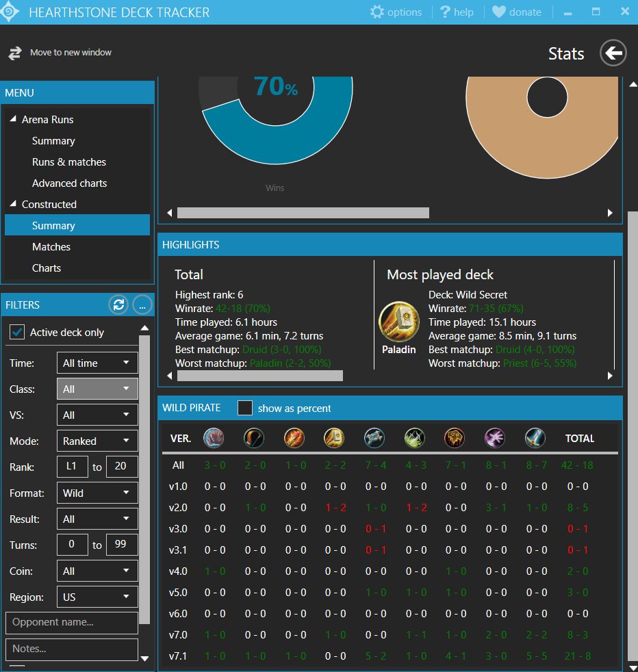Open the Result filter dropdown
Screen dimensions: 638x672
point(97,519)
